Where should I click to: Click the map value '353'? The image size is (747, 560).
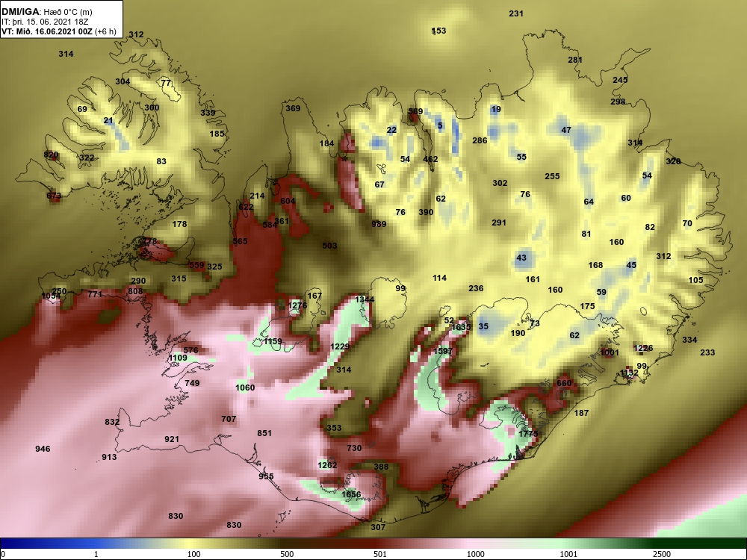[334, 428]
